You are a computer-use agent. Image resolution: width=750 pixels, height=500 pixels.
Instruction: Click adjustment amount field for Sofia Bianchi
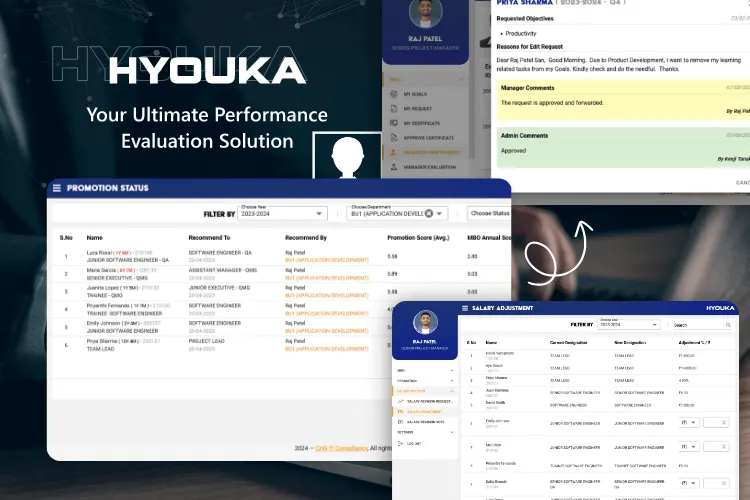click(x=716, y=483)
